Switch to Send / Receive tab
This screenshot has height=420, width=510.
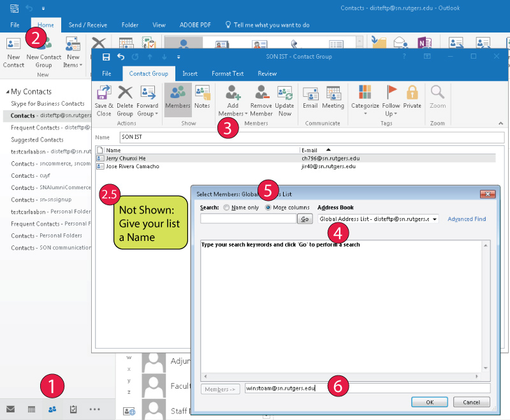click(x=88, y=25)
